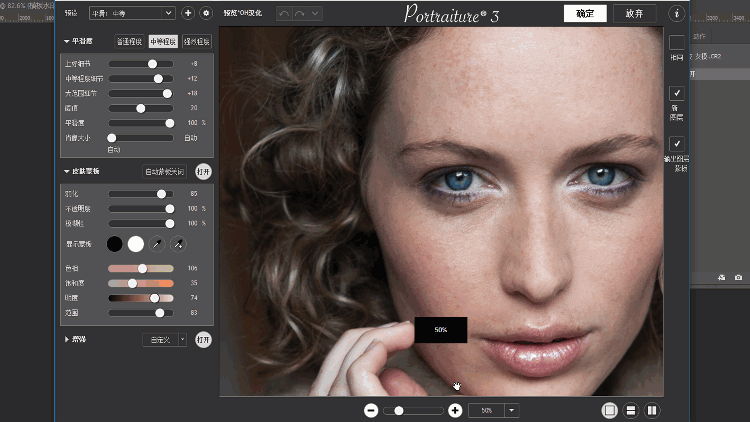This screenshot has height=422, width=750.
Task: Click the white confirm button in the title bar
Action: click(585, 13)
